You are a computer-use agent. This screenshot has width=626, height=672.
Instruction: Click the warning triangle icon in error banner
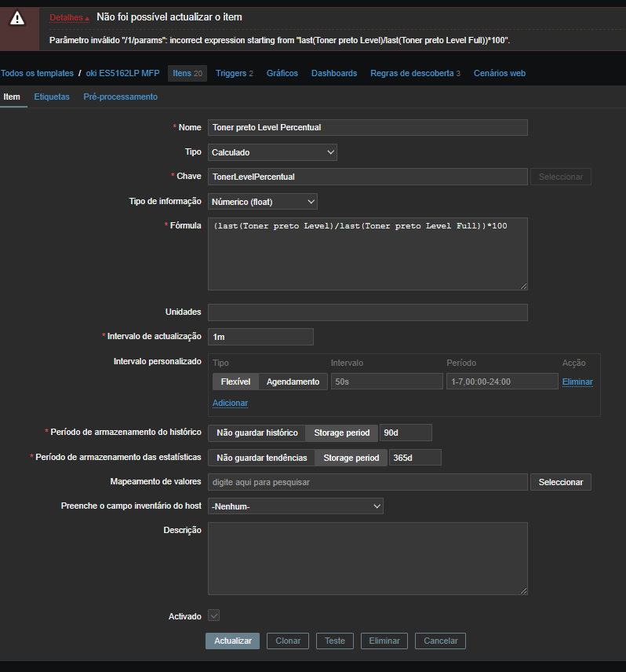[19, 19]
